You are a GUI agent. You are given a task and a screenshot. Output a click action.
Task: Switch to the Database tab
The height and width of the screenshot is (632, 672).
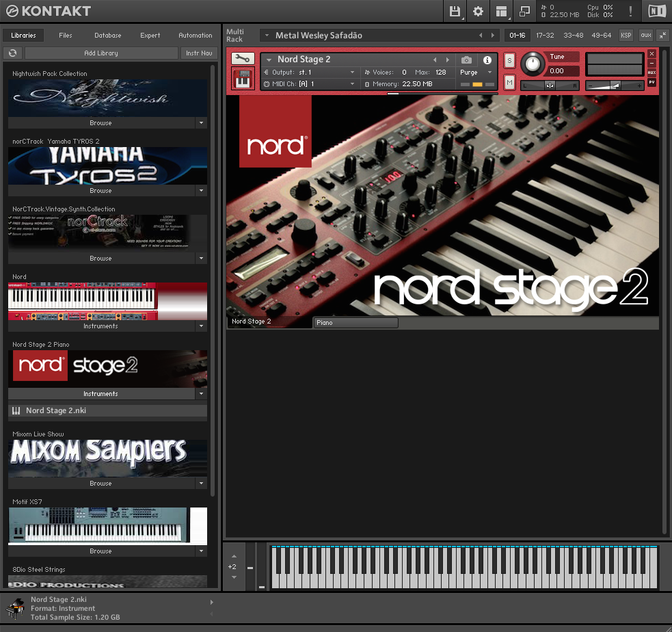pos(107,35)
